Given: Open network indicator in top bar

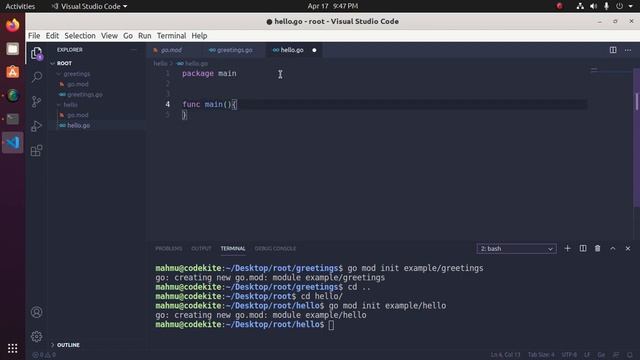Looking at the screenshot, I should pyautogui.click(x=580, y=6).
